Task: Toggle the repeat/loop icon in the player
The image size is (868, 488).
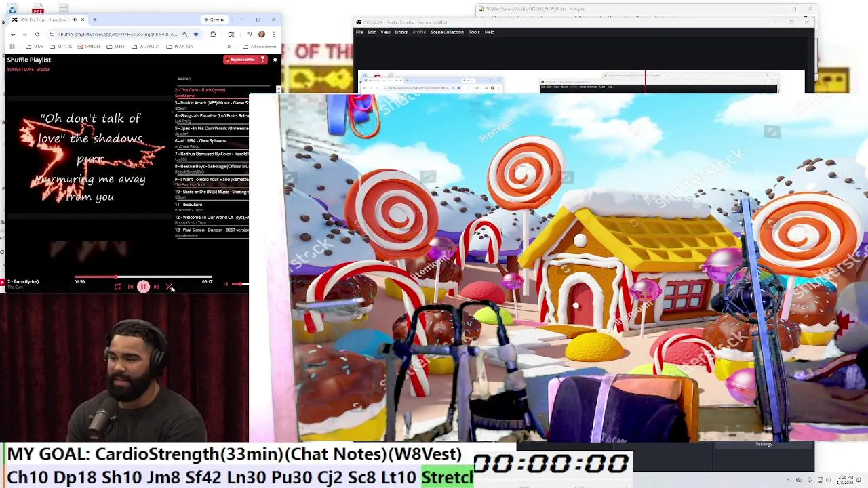Action: pos(117,287)
